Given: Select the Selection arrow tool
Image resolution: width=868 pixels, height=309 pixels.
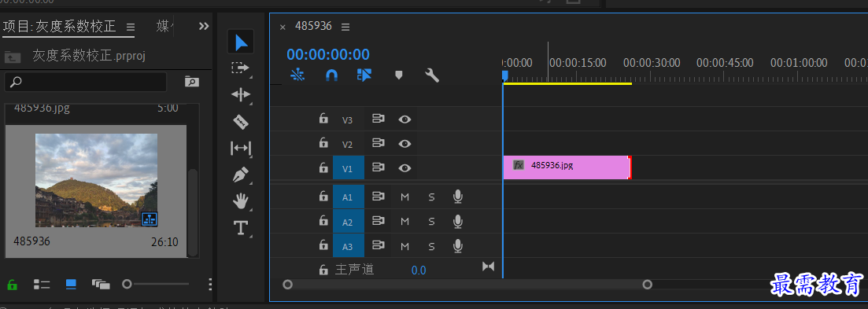Looking at the screenshot, I should click(x=241, y=42).
